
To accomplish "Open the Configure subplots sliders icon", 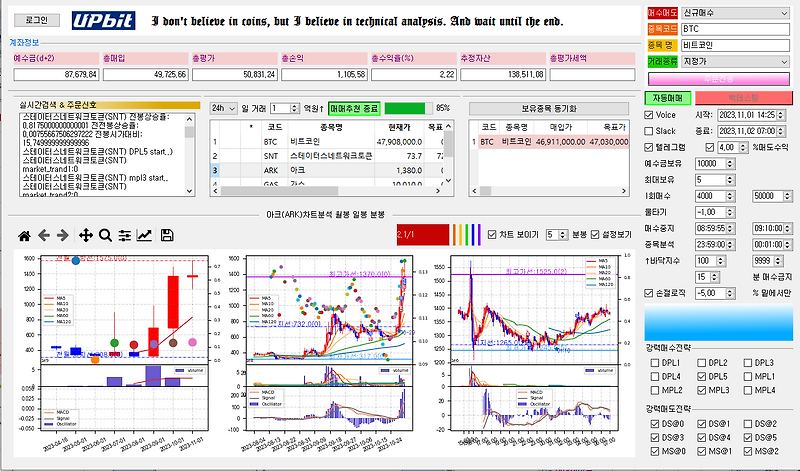I will pos(124,235).
